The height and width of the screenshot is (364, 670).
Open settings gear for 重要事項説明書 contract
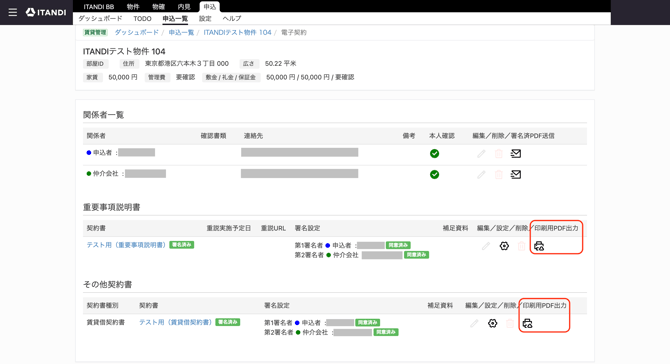coord(504,246)
